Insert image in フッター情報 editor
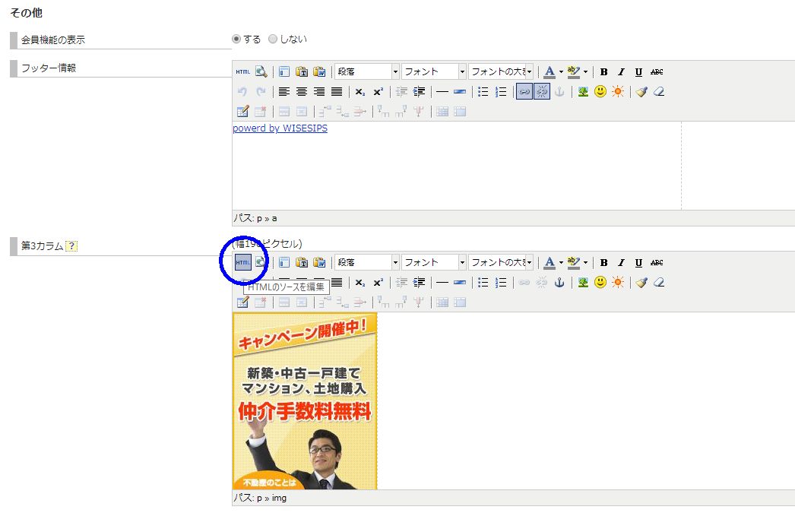This screenshot has width=795, height=532. tap(583, 92)
